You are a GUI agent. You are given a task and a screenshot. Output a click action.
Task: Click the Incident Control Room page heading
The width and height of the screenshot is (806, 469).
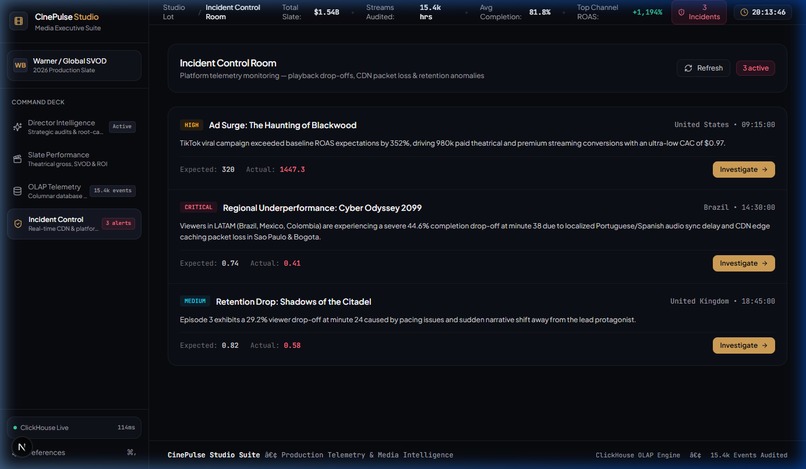[x=228, y=63]
